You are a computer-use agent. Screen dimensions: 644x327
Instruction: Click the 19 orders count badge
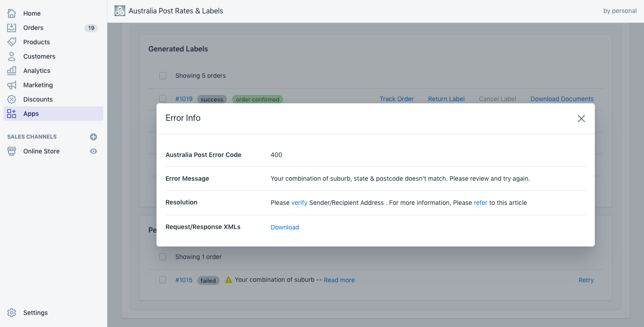point(91,28)
